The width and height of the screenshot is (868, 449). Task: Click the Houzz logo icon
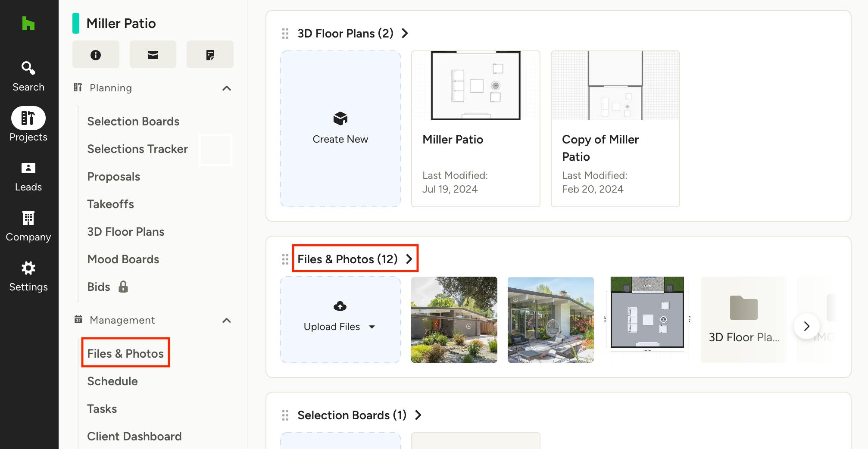point(28,23)
